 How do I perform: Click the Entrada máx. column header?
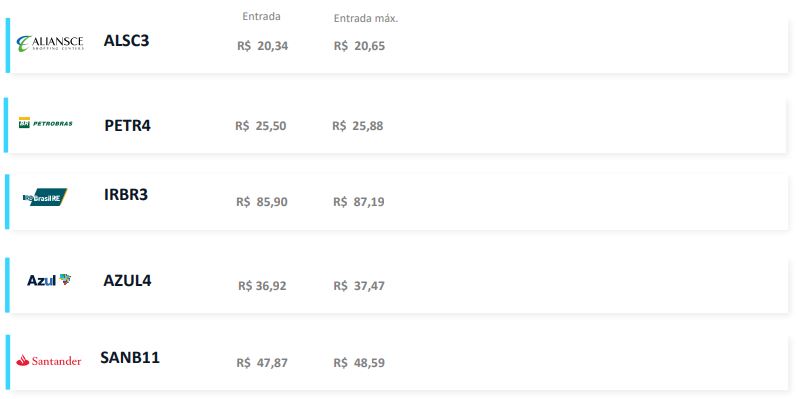(366, 18)
